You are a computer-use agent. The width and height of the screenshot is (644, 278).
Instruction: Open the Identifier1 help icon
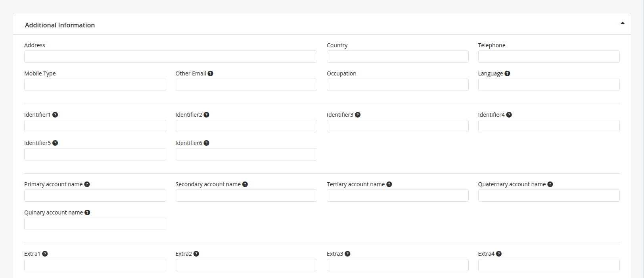[55, 115]
